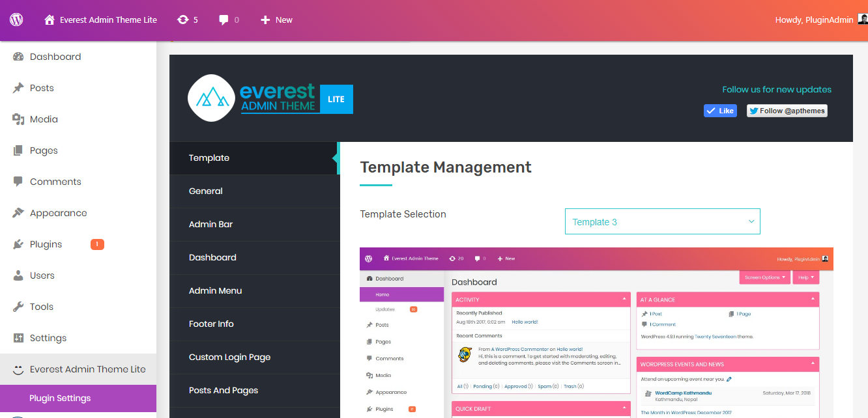The image size is (868, 418).
Task: Click 'Template Selection' label
Action: click(403, 214)
